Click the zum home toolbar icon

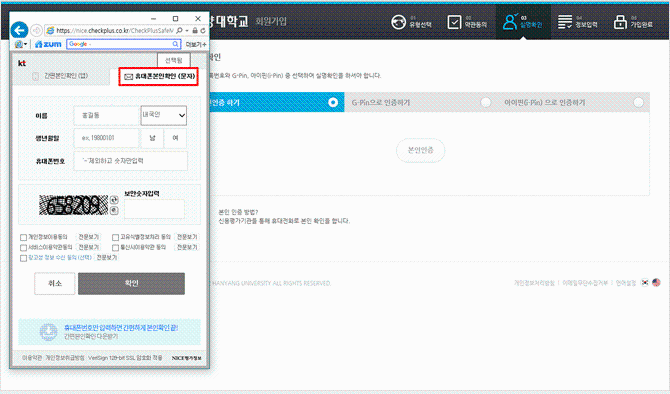(48, 44)
